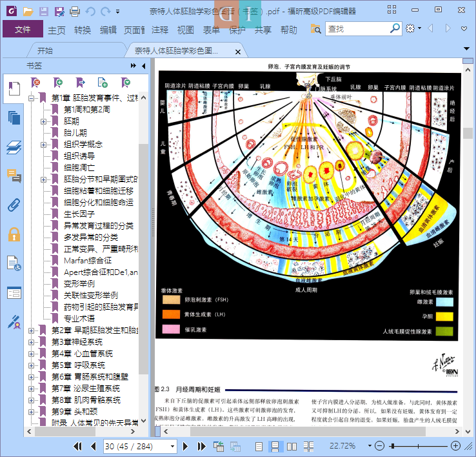This screenshot has height=457, width=476.
Task: Click the set bookmark destination icon
Action: (81, 83)
